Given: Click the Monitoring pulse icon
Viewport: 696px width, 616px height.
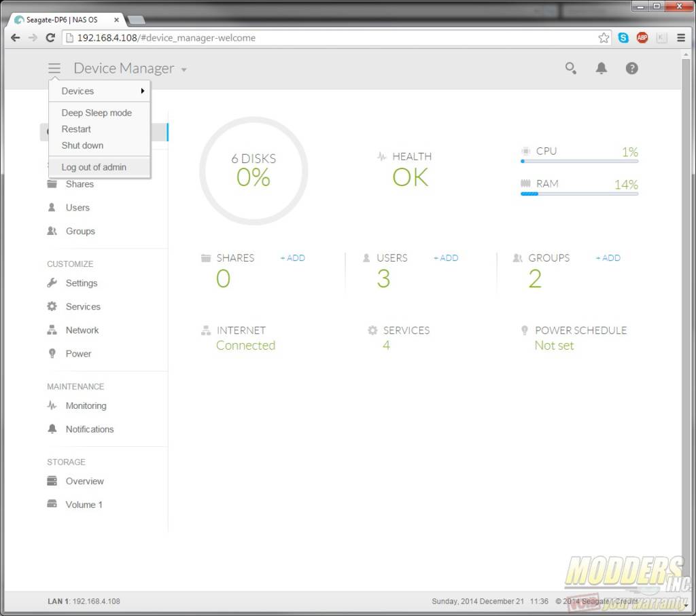Looking at the screenshot, I should coord(52,405).
